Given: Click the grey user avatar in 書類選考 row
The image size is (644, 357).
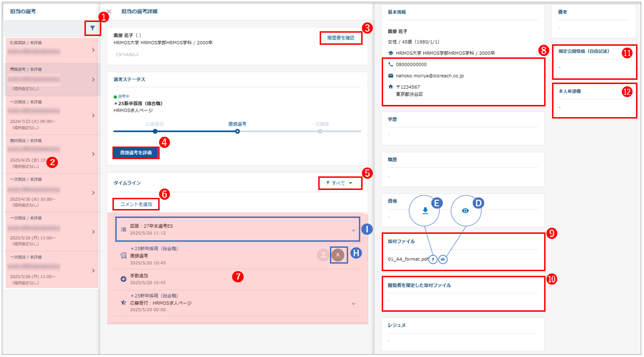Looking at the screenshot, I should pos(322,255).
